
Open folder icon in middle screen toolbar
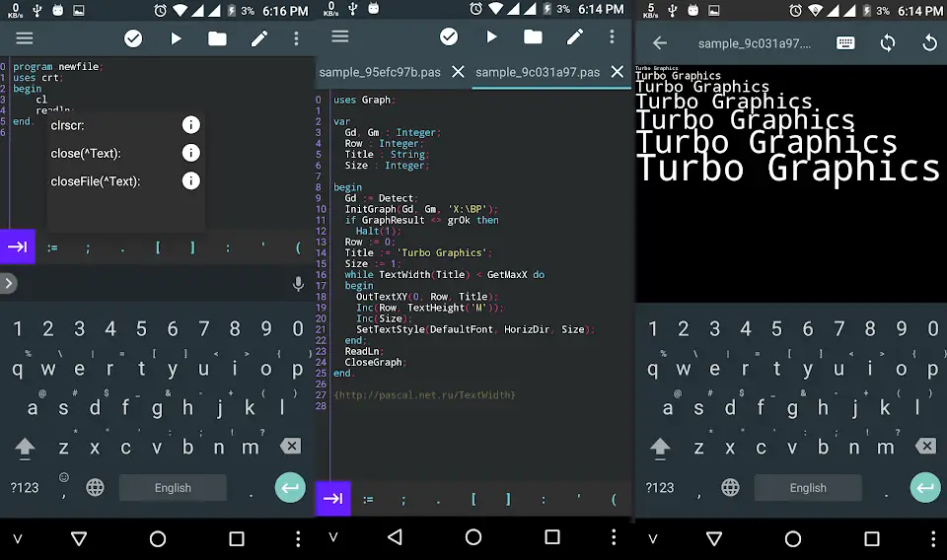[x=533, y=36]
